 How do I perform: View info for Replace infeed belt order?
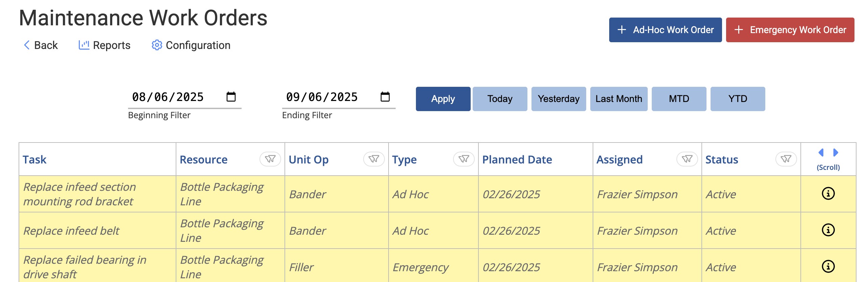[828, 230]
